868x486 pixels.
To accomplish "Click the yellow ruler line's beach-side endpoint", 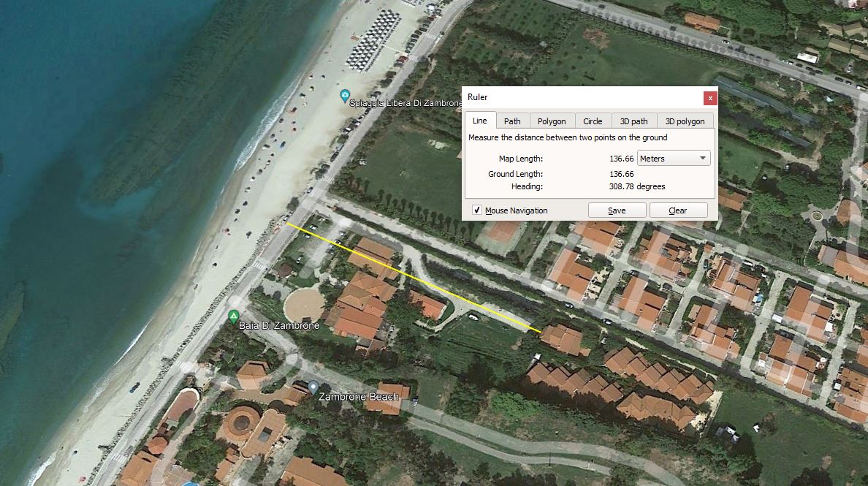I will [x=287, y=224].
